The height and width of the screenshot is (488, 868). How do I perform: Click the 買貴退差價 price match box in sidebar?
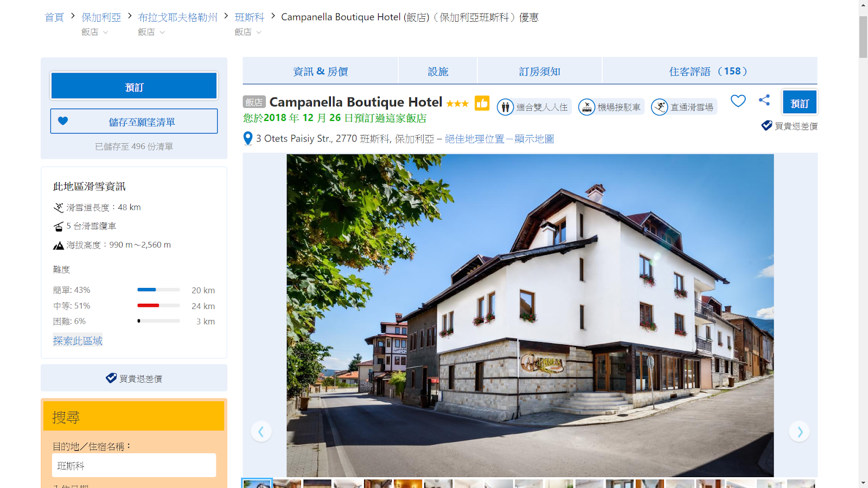(134, 378)
